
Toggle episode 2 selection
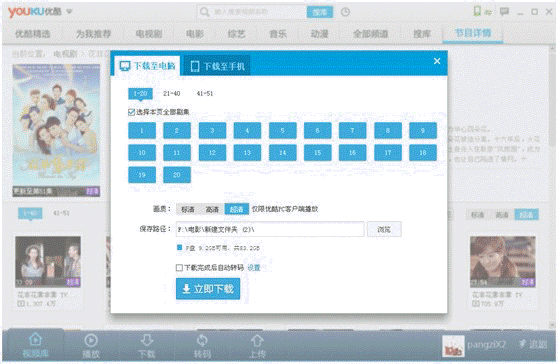point(177,131)
